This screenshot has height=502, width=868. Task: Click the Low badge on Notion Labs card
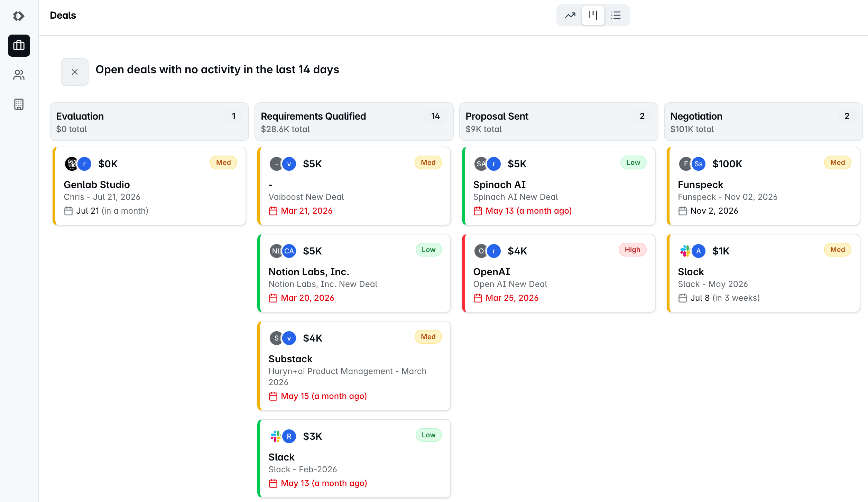click(428, 250)
